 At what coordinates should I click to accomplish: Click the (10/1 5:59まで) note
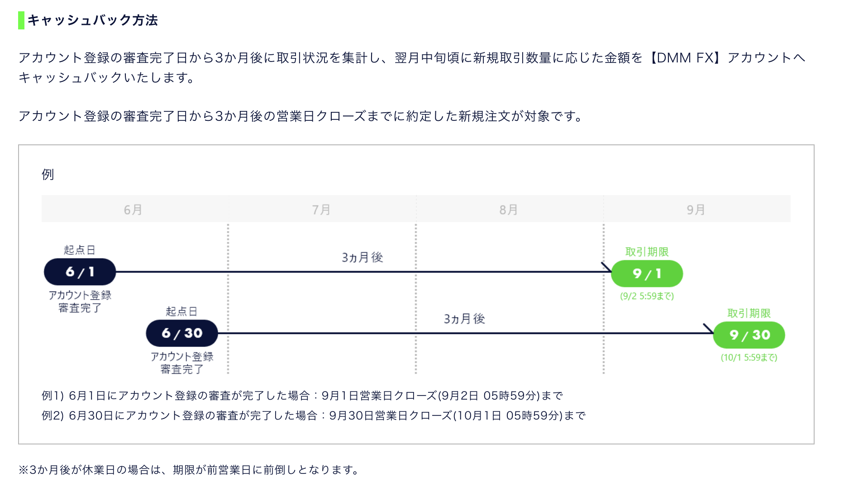click(x=749, y=358)
